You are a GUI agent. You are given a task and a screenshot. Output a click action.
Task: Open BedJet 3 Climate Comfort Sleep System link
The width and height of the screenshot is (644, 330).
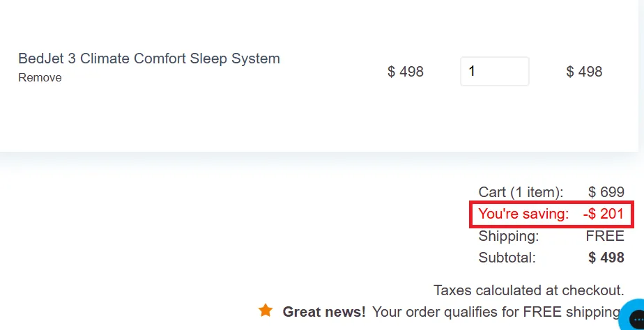(x=149, y=58)
